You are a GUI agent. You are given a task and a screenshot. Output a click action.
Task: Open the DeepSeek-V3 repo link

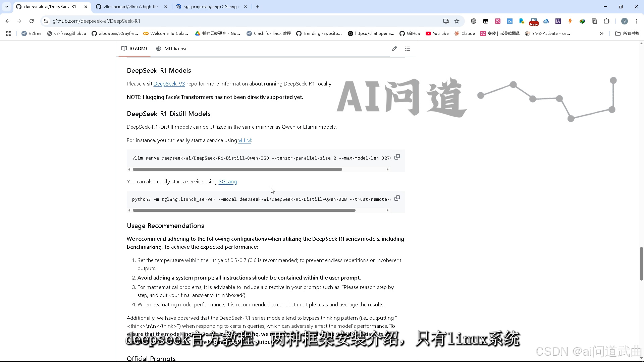pos(169,84)
